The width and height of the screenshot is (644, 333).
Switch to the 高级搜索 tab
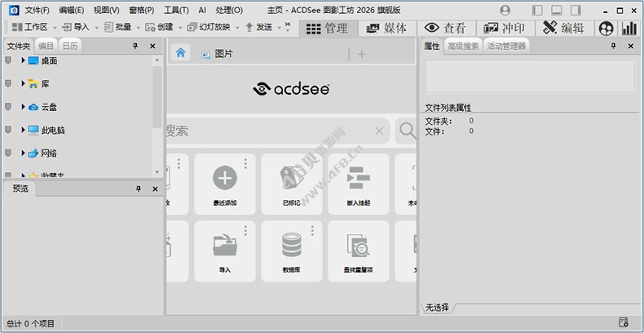click(x=463, y=47)
